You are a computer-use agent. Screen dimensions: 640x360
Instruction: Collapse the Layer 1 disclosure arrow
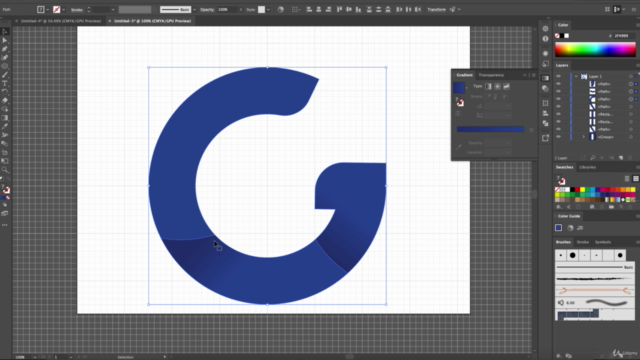(576, 76)
